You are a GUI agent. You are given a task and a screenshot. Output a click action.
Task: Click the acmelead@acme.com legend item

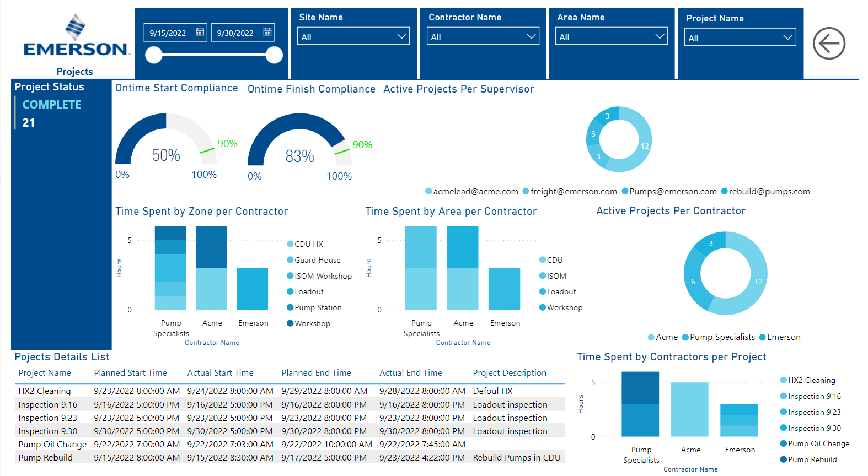click(471, 192)
